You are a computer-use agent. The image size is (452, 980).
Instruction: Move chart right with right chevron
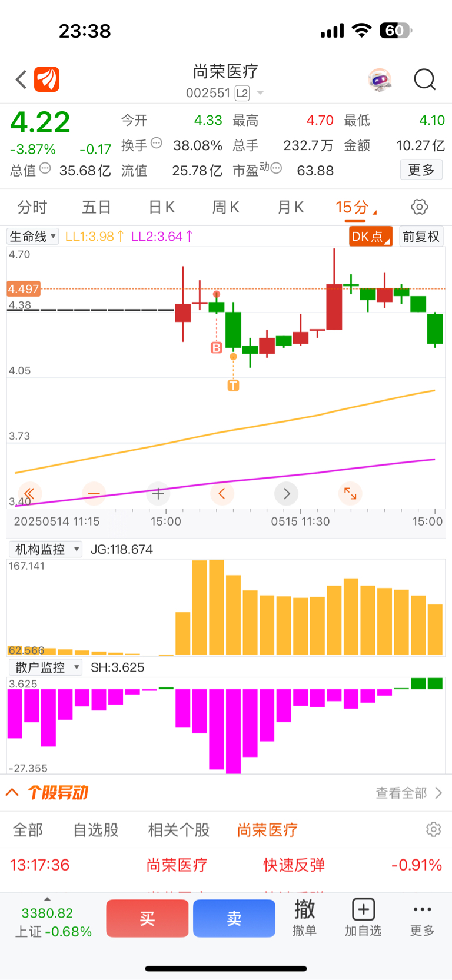(x=287, y=493)
